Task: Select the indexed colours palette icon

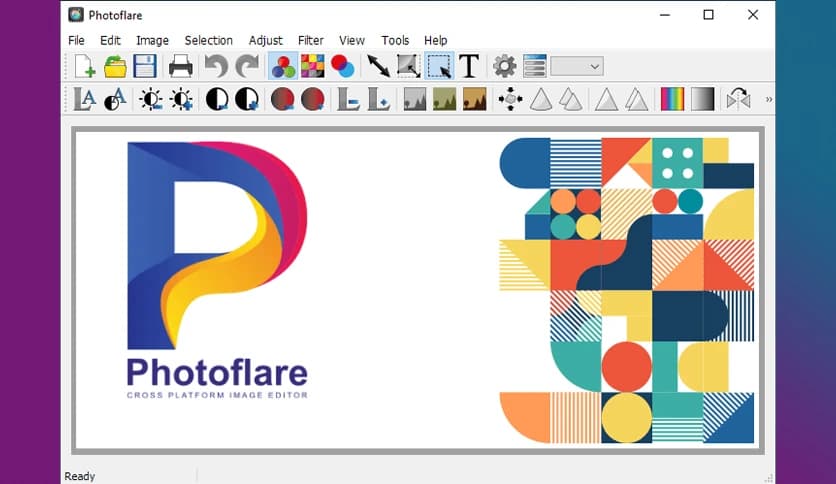Action: point(312,67)
